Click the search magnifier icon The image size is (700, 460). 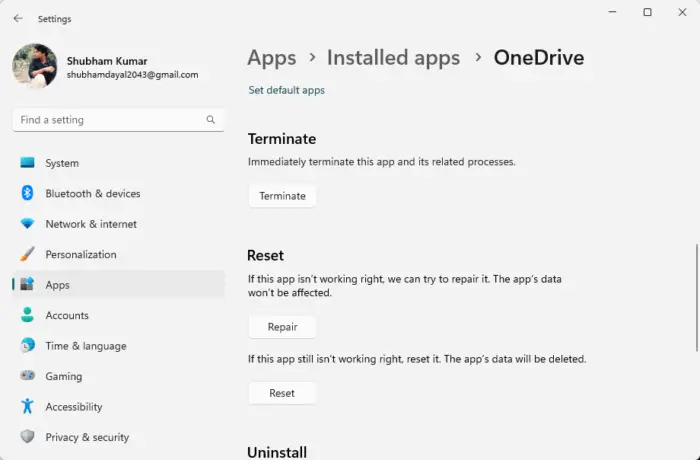211,120
